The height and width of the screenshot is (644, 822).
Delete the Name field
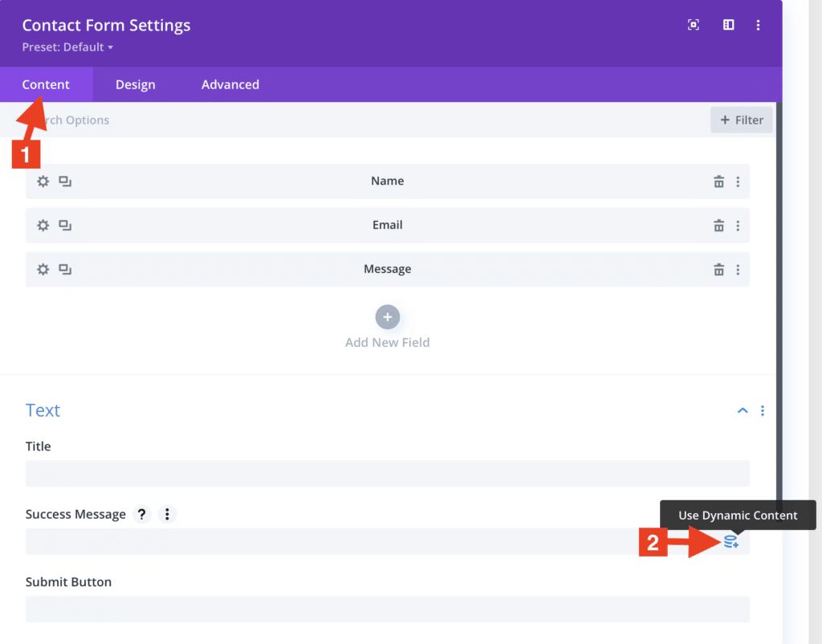tap(718, 181)
